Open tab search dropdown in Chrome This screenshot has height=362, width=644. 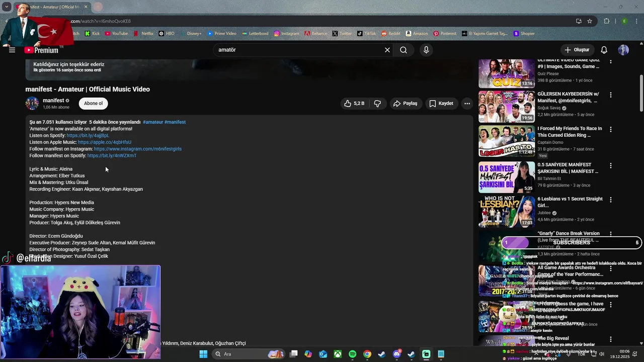(x=7, y=7)
